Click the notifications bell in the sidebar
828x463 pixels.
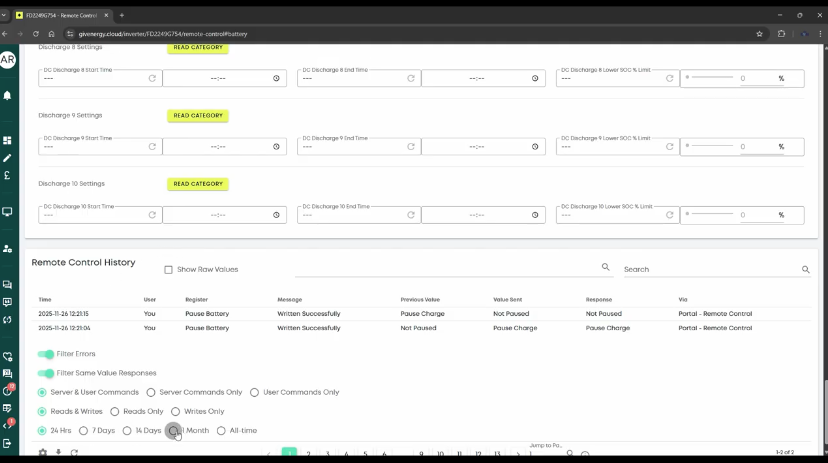7,96
